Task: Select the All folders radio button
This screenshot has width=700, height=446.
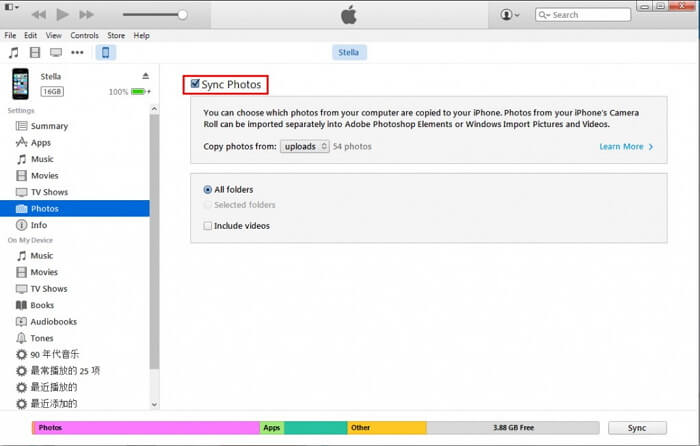Action: (208, 190)
